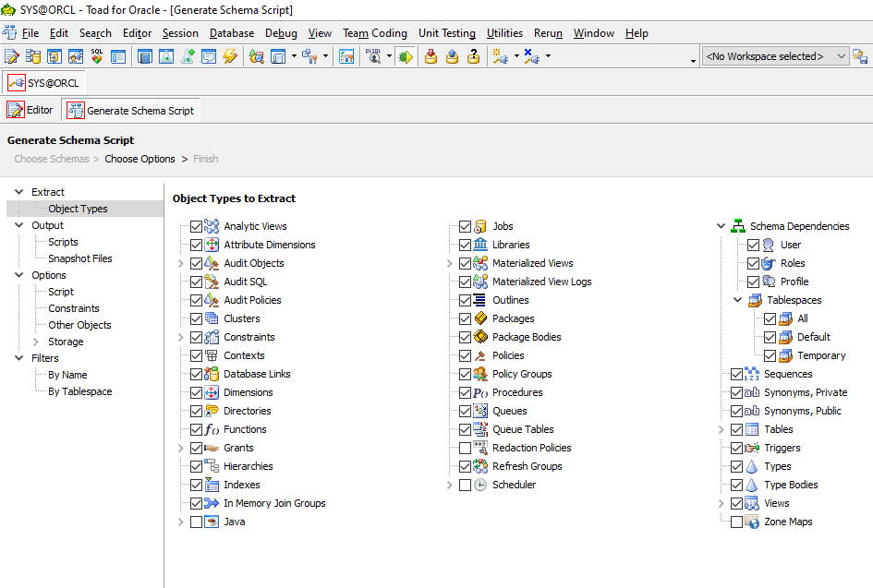The height and width of the screenshot is (588, 873).
Task: Click the Scheduler clock icon
Action: tap(480, 485)
